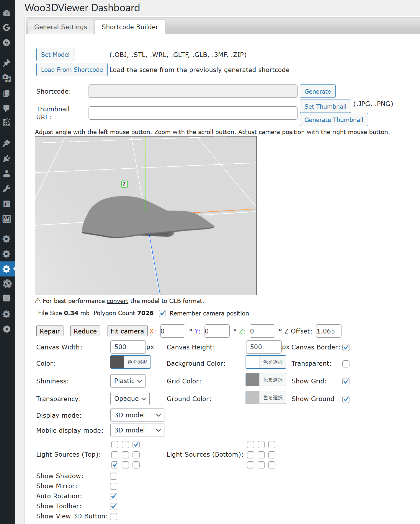Open the Mobile display mode dropdown
The image size is (420, 524).
[137, 430]
